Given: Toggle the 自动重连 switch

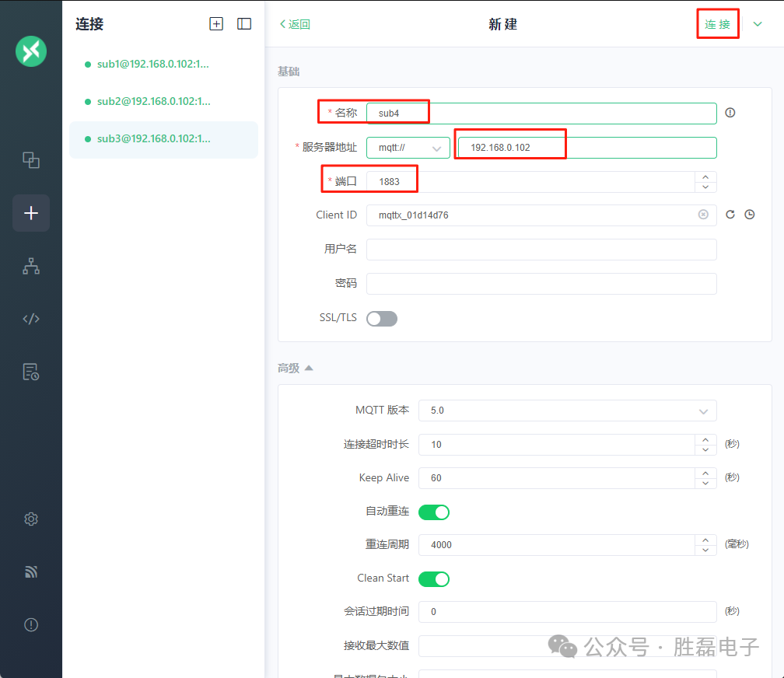Looking at the screenshot, I should pyautogui.click(x=434, y=512).
